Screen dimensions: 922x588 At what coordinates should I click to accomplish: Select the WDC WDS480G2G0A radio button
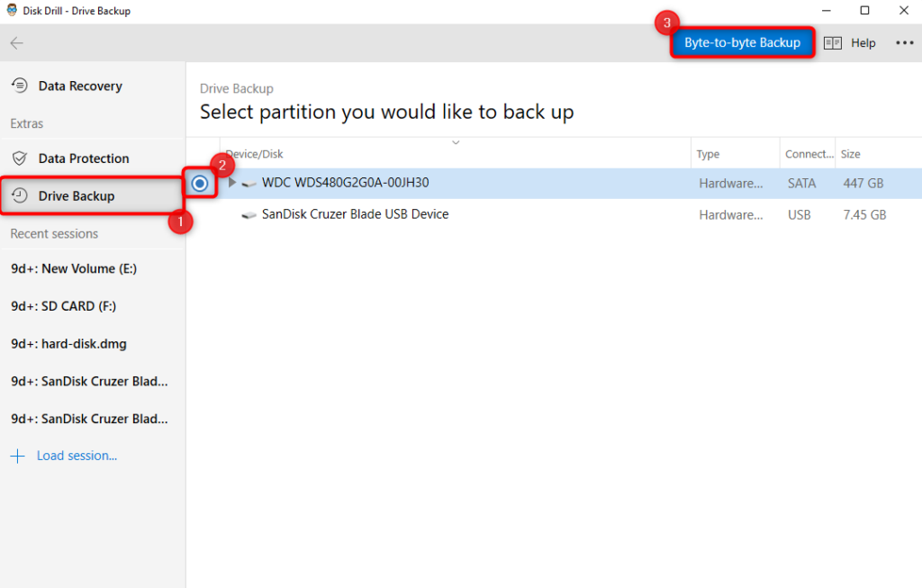[199, 184]
